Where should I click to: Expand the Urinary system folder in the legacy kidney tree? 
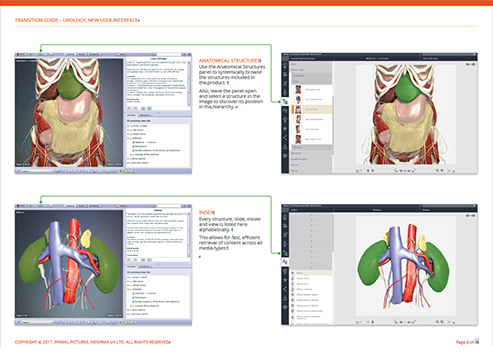point(128,277)
